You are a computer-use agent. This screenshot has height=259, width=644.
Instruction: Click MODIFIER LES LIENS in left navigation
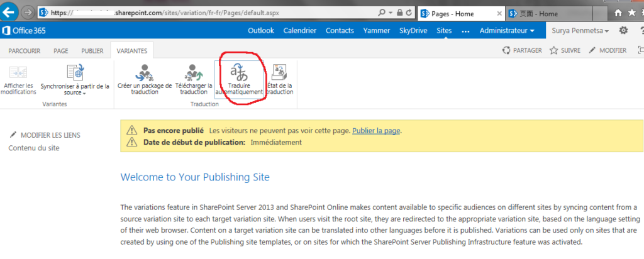pos(45,135)
